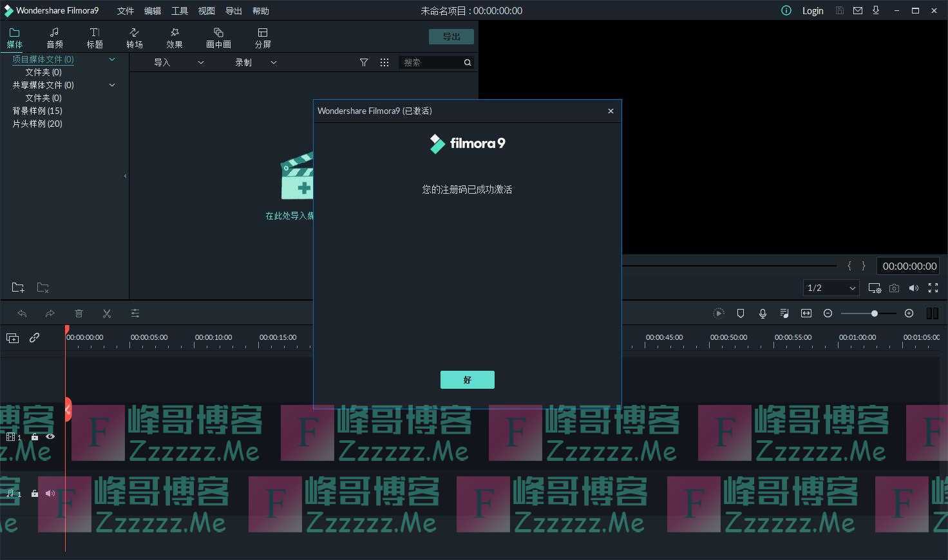Open the 录制 record dropdown
948x560 pixels.
(x=256, y=62)
